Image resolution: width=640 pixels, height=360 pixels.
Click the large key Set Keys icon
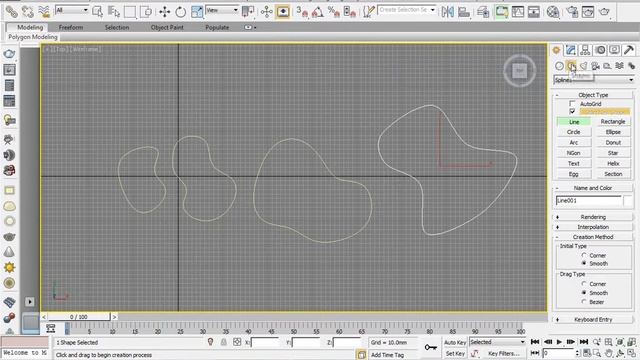click(x=431, y=347)
